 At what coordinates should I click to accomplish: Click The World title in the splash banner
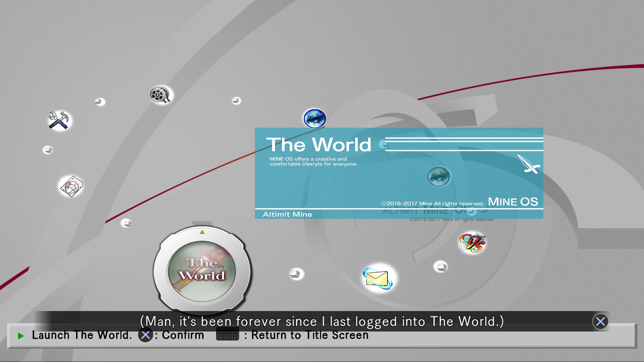coord(319,145)
